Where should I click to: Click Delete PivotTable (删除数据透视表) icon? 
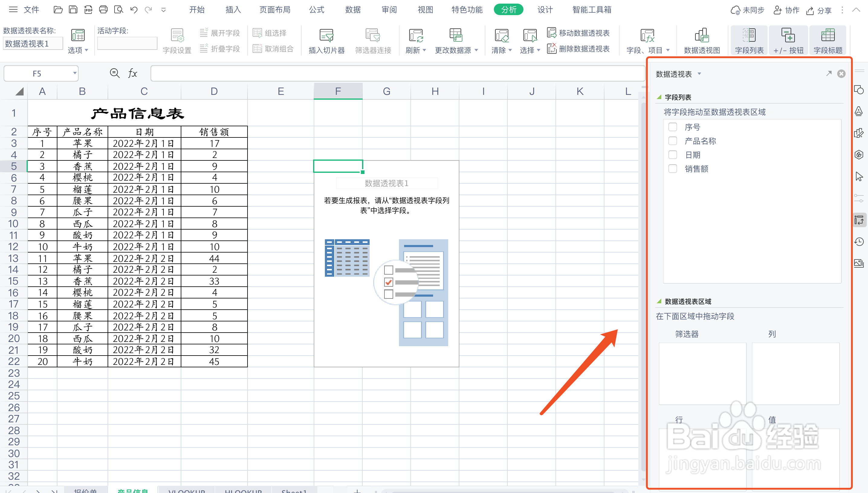(552, 49)
